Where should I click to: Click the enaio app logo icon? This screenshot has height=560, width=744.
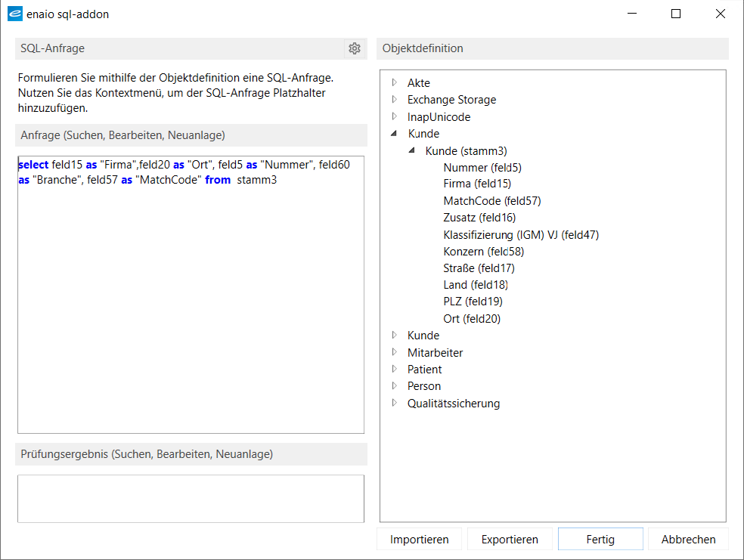pos(14,14)
